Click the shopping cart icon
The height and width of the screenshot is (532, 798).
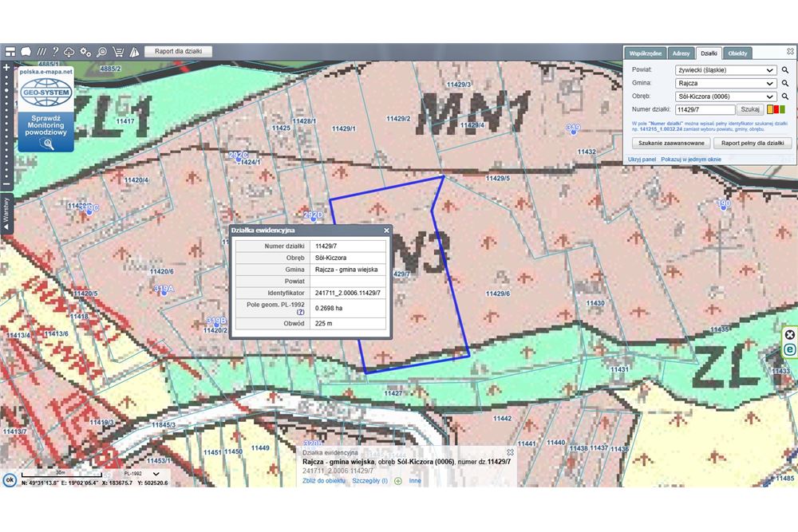118,52
